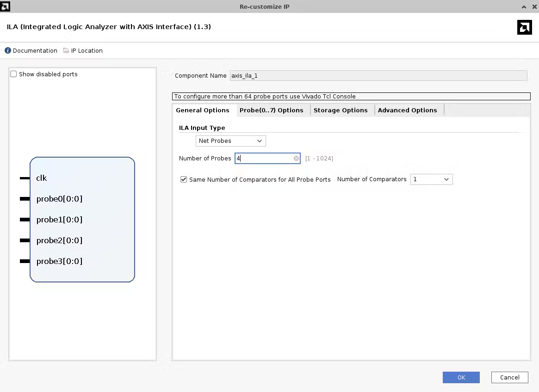This screenshot has width=539, height=392.
Task: Select the clk port on the IP block
Action: pos(41,178)
